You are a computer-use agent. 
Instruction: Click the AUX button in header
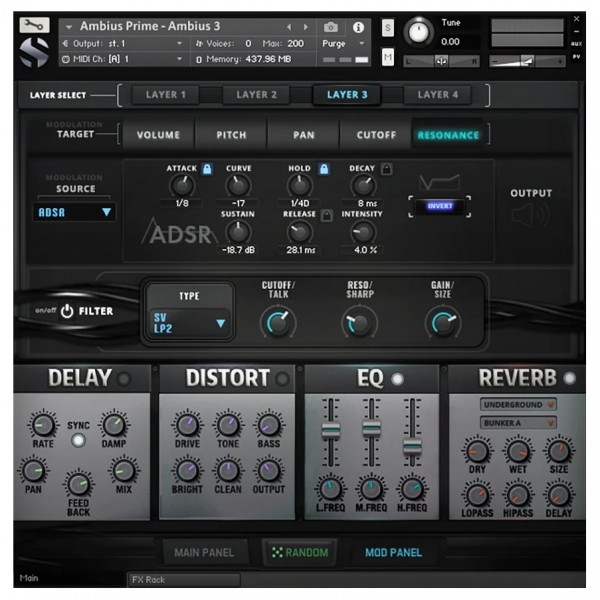click(576, 44)
